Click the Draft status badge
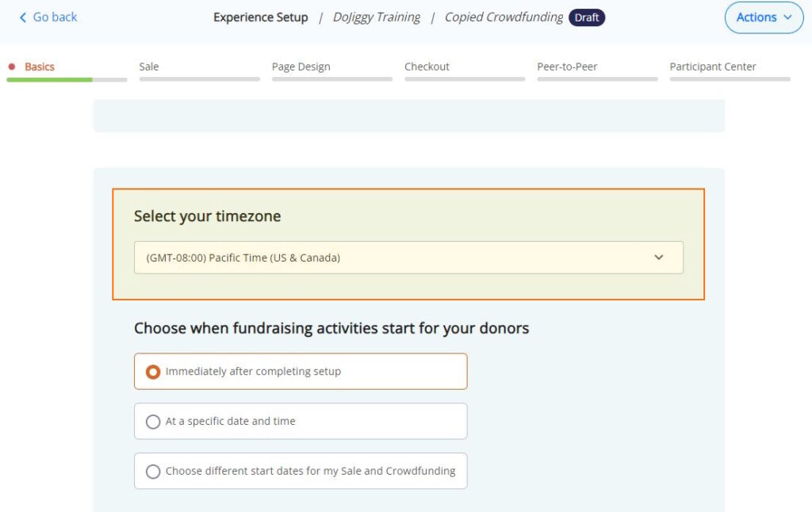Screen dimensions: 812x512 [x=587, y=17]
